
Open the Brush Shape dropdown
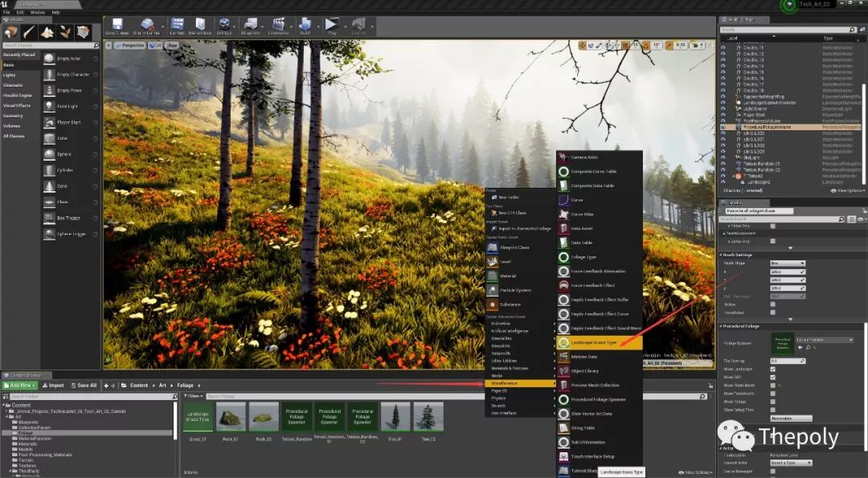pyautogui.click(x=787, y=264)
